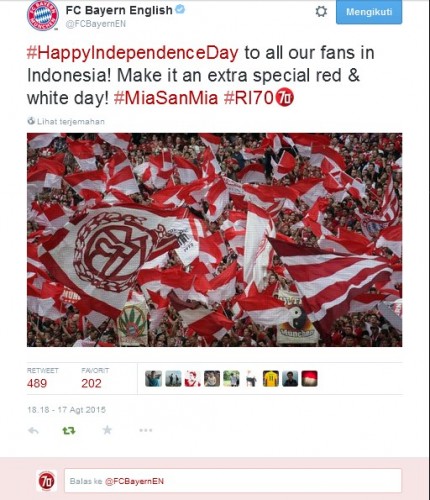Click the globe icon beside Lihat terjemahan
Screen dimensions: 430x500
click(x=31, y=121)
